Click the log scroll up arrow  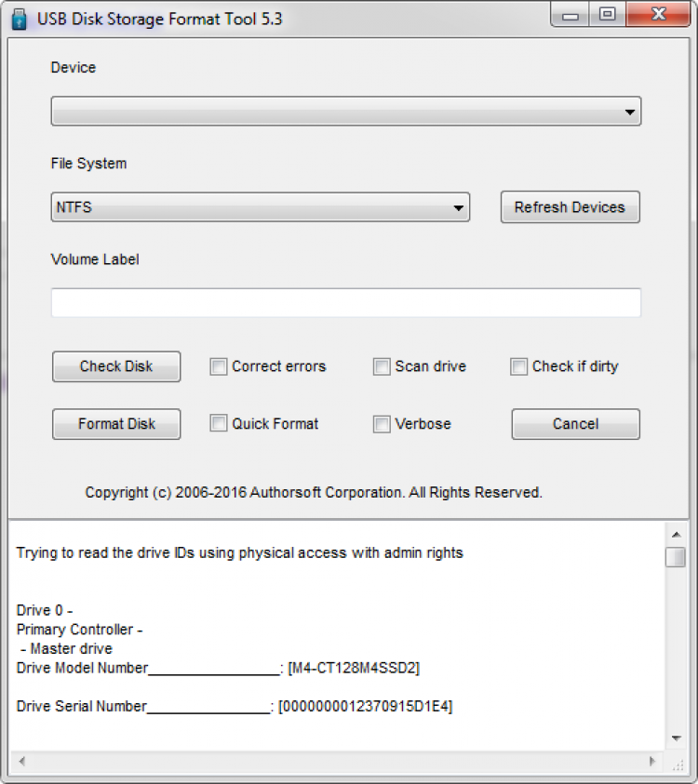676,534
